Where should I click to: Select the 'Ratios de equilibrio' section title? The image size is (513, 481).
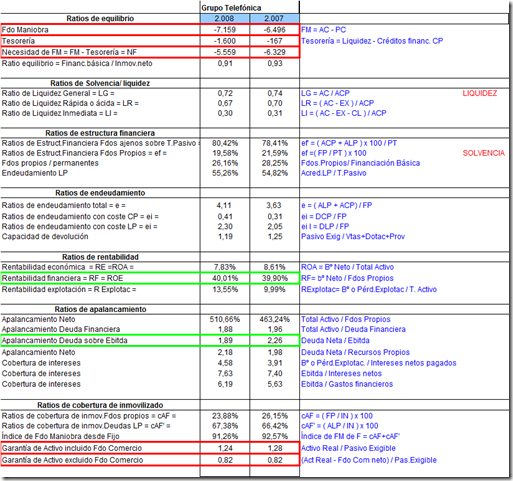(100, 19)
